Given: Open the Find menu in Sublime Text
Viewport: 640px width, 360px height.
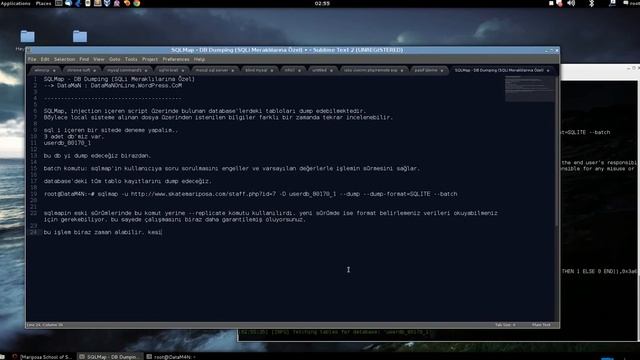Looking at the screenshot, I should (84, 60).
